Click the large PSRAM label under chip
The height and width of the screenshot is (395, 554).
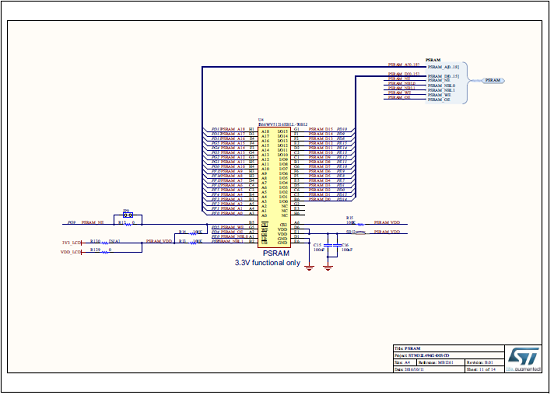[x=276, y=253]
